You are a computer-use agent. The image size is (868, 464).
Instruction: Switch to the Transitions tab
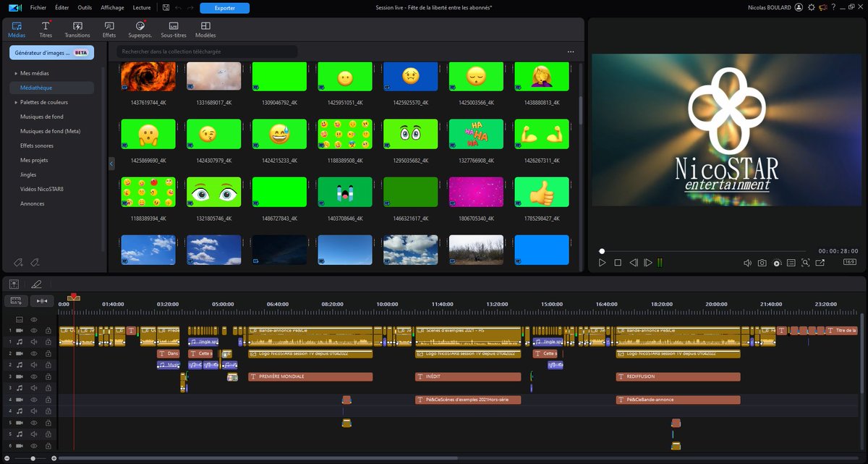(x=77, y=29)
